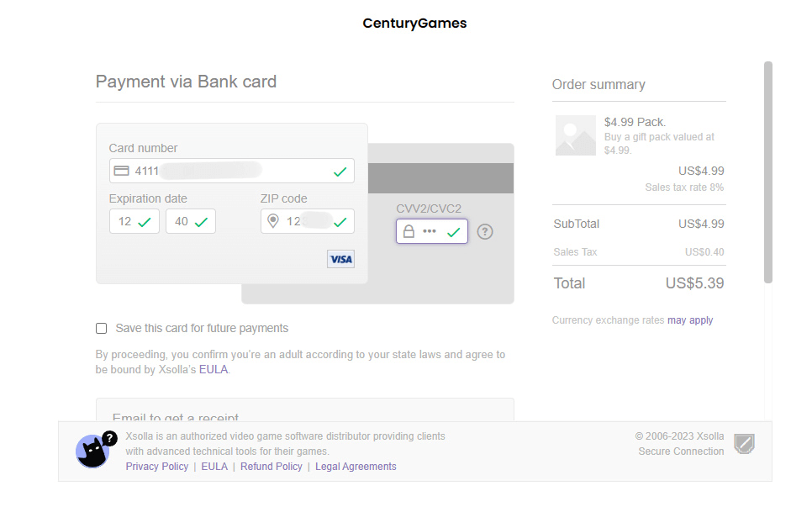Viewport: 812px width, 507px height.
Task: Open the CVV2/CVC2 help question mark
Action: (484, 231)
